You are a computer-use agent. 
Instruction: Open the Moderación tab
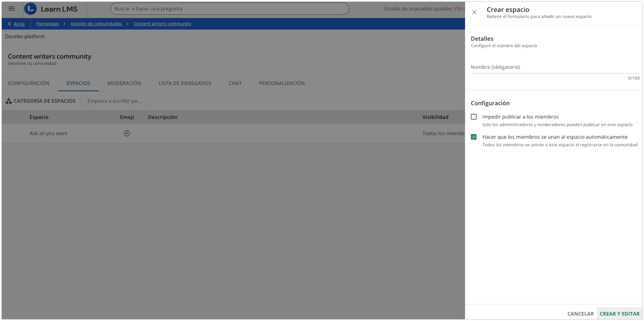(x=124, y=83)
